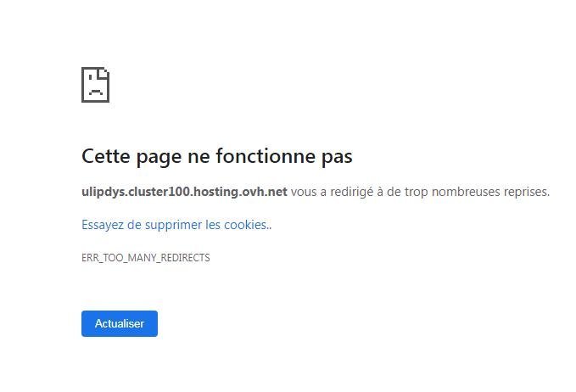This screenshot has height=392, width=576.
Task: Click the sad page error icon
Action: pyautogui.click(x=96, y=85)
